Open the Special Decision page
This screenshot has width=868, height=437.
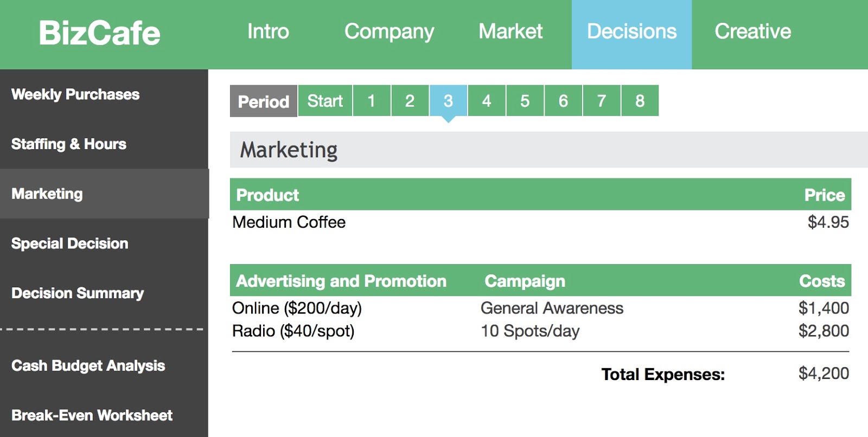click(70, 243)
